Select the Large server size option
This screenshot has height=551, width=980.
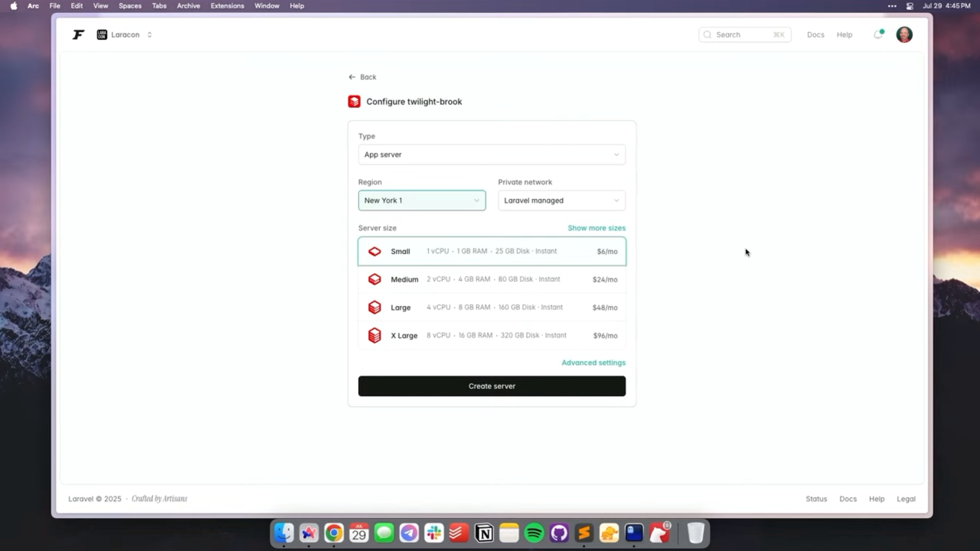pos(492,307)
